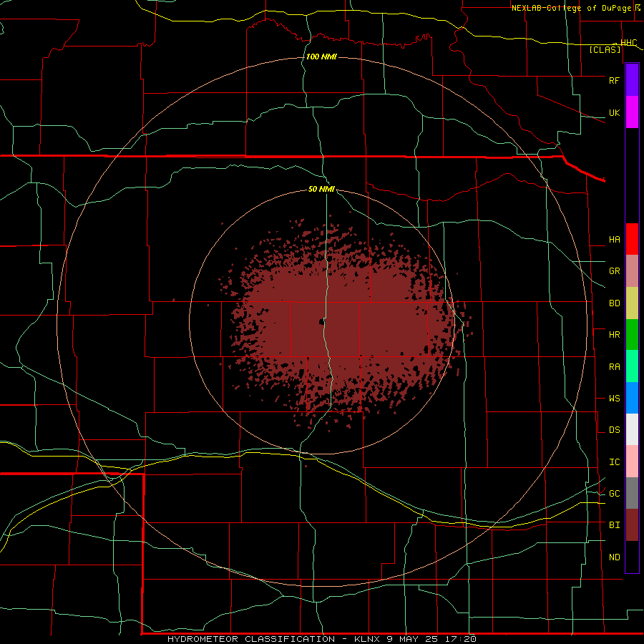Click the radar site black marker at center
Viewport: 644px width, 644px height.
[x=321, y=322]
